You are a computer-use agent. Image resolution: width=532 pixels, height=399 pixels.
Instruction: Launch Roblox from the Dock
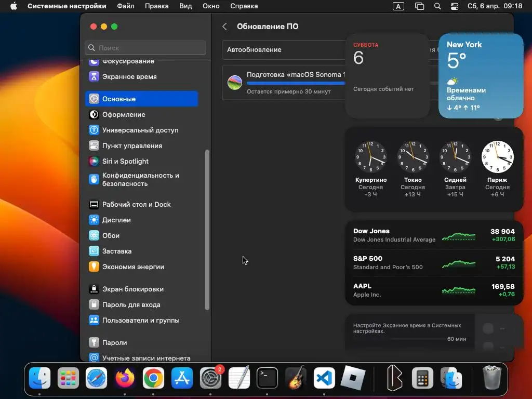tap(353, 378)
